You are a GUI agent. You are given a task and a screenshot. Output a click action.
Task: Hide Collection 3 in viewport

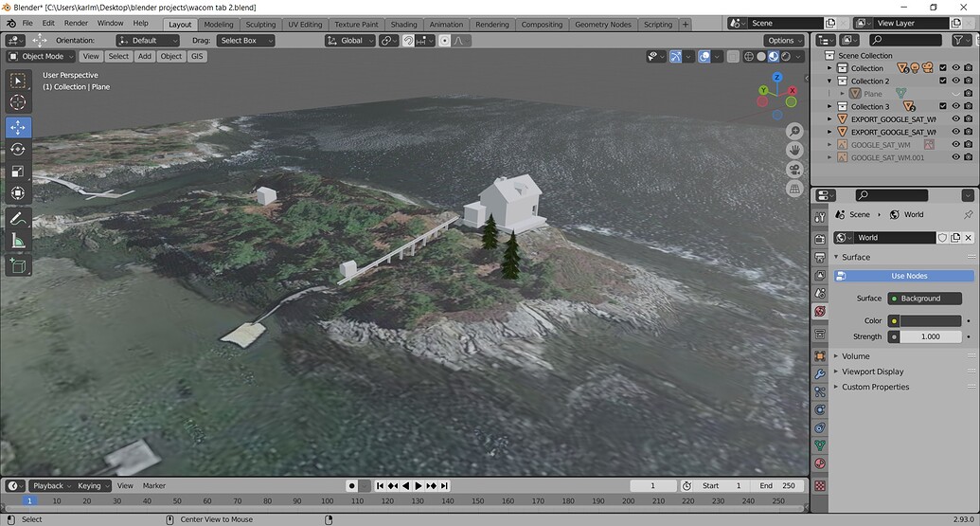coord(955,106)
